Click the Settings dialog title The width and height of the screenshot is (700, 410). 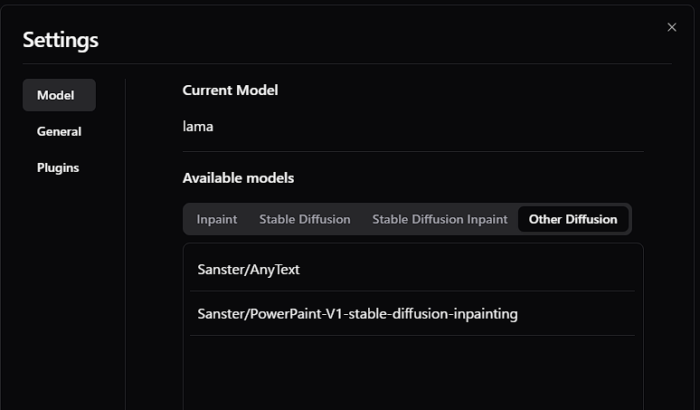60,40
